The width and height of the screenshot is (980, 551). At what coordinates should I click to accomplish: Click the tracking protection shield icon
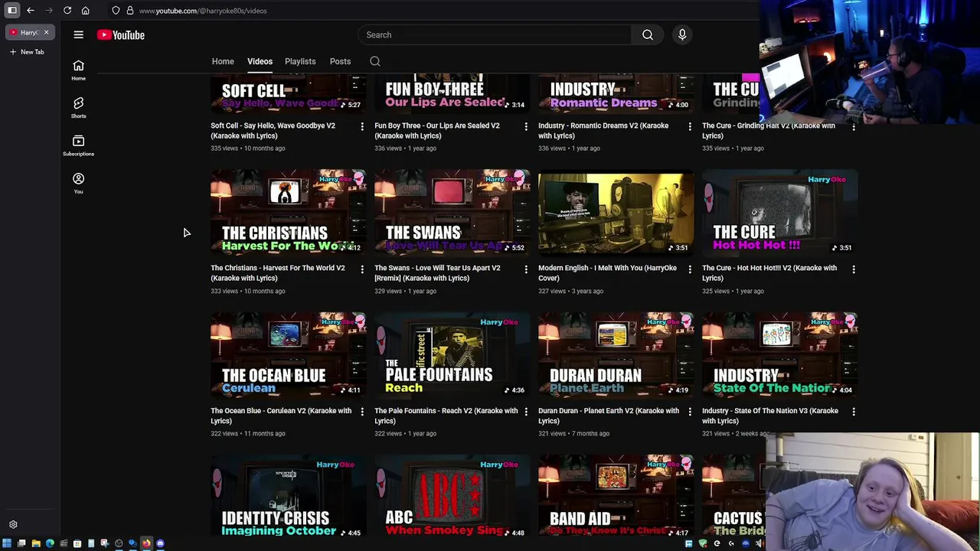pos(116,11)
